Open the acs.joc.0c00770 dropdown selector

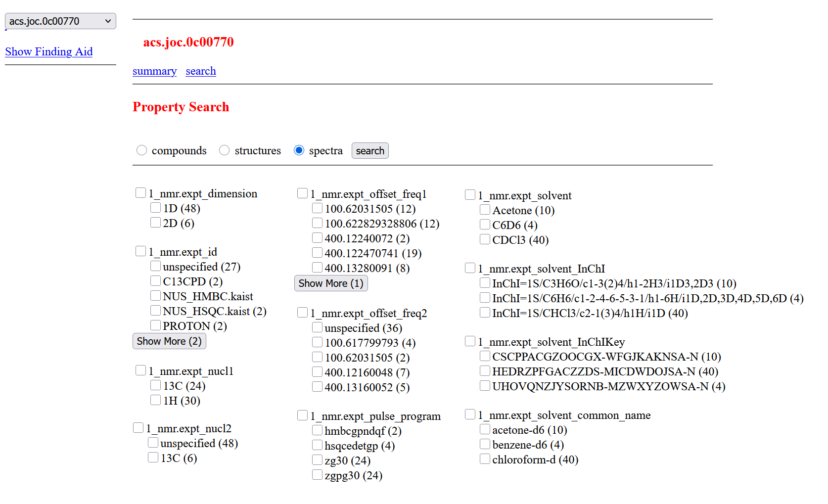pyautogui.click(x=60, y=21)
